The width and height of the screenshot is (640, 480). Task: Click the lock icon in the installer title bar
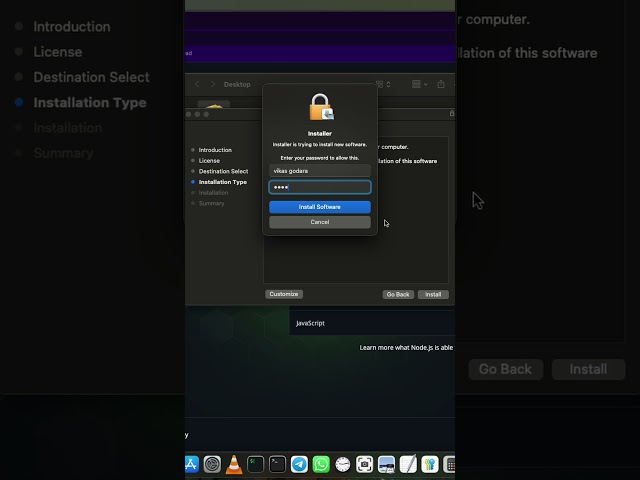(452, 113)
